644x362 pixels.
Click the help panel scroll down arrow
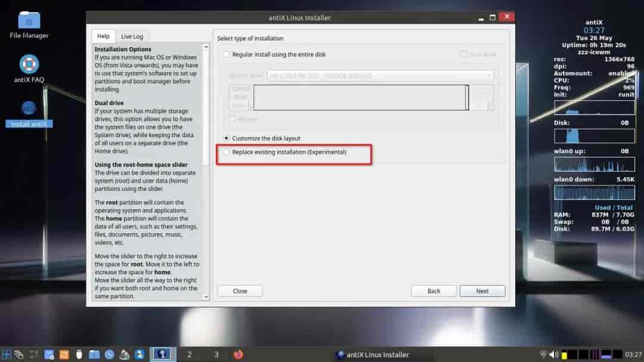coord(206,297)
